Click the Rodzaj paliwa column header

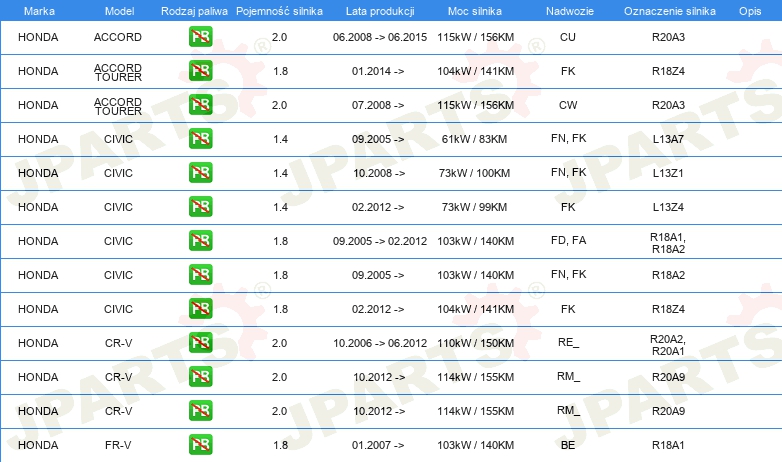coord(194,11)
